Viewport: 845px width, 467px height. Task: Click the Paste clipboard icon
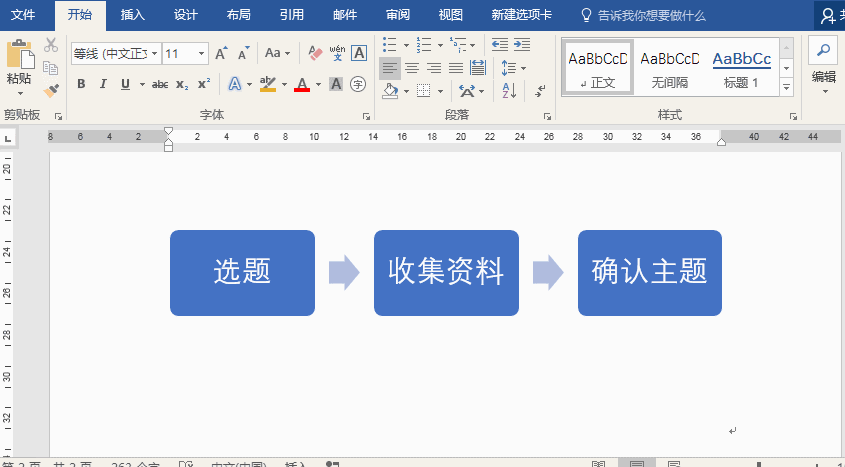coord(20,54)
